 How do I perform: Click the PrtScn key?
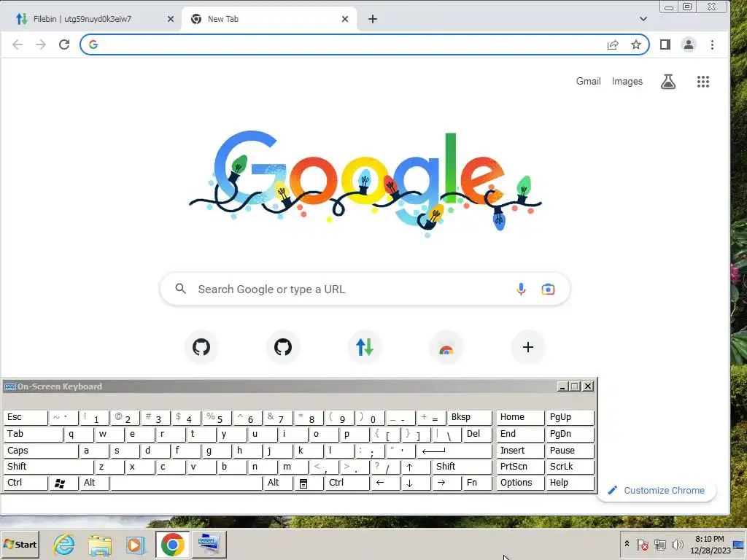(x=521, y=467)
